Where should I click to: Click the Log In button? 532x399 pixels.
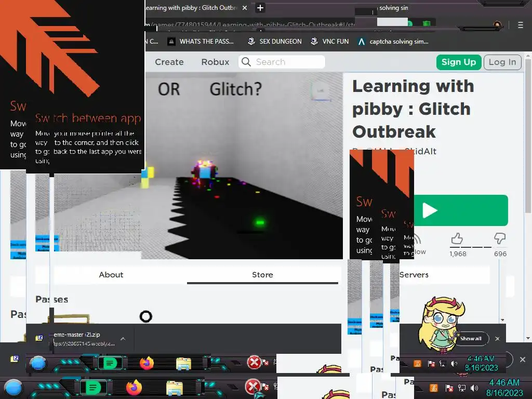pos(502,62)
